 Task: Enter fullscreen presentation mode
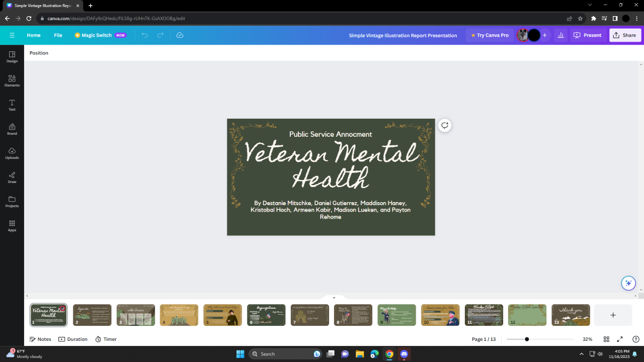point(620,339)
